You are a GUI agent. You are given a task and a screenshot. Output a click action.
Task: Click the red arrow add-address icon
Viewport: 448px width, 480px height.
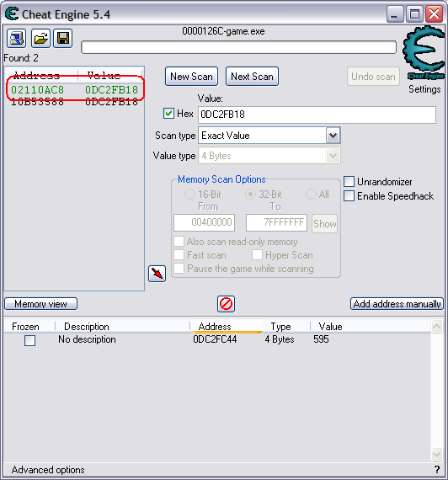pos(157,274)
